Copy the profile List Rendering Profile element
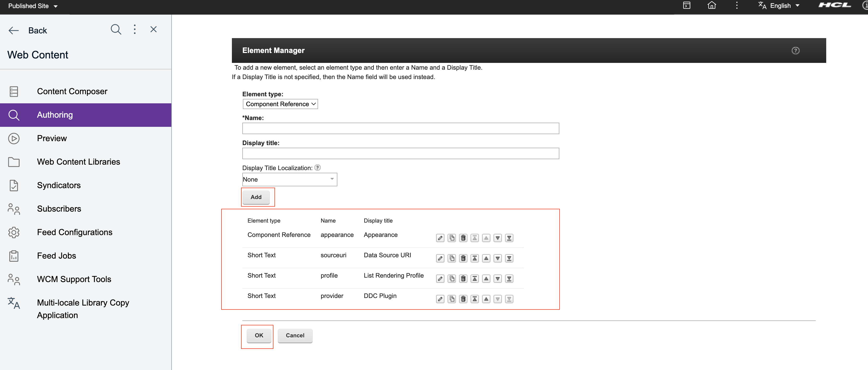Screen dimensions: 868x370 [x=451, y=278]
